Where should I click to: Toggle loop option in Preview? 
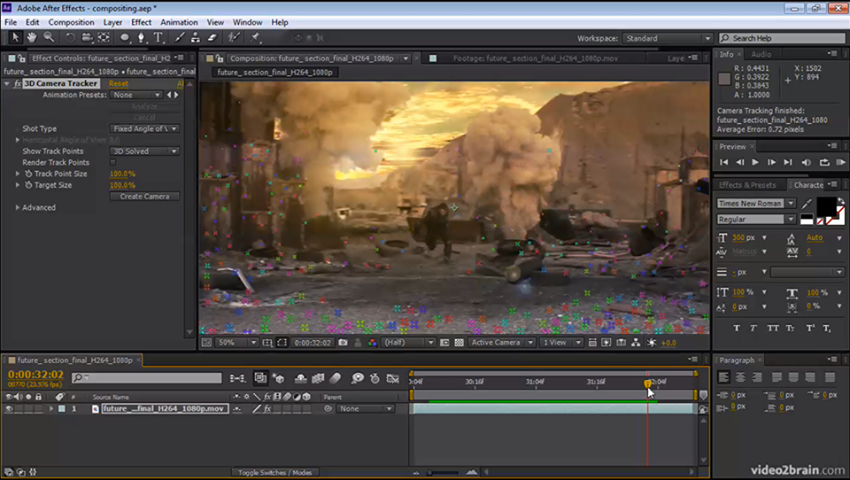tap(824, 162)
